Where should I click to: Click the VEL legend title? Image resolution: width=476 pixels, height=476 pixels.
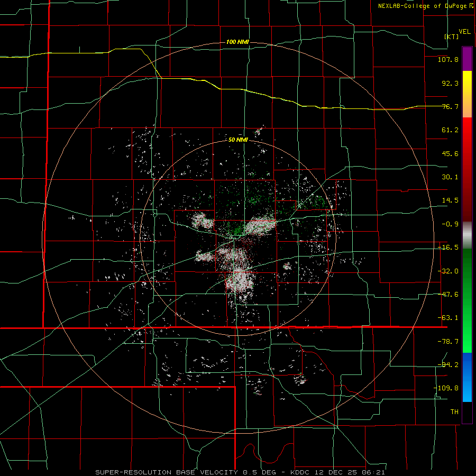click(464, 31)
